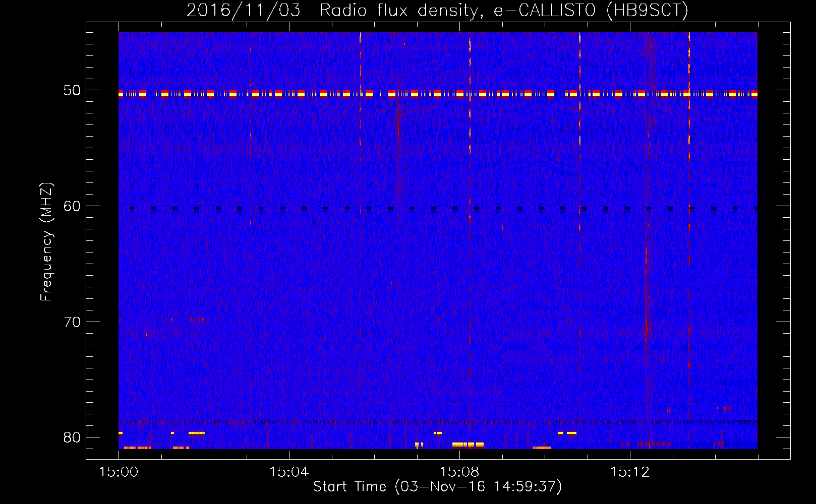Click the 15:12 time axis label
Viewport: 816px width, 504px height.
pyautogui.click(x=630, y=472)
